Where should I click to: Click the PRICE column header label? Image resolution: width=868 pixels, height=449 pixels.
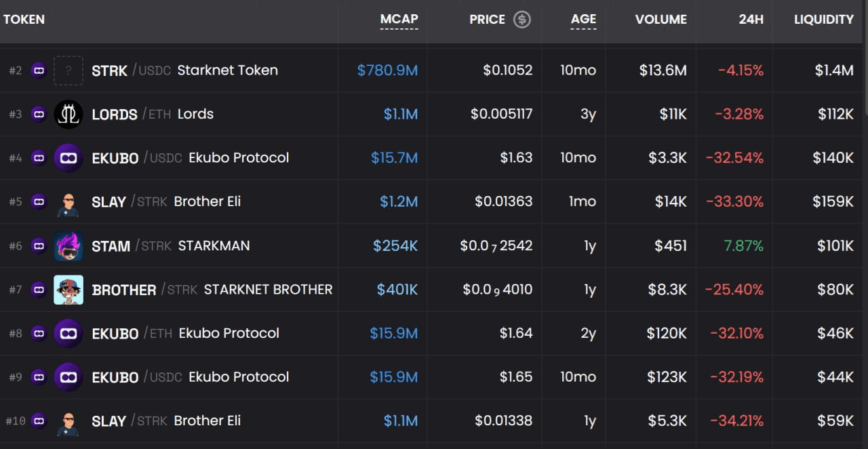487,20
